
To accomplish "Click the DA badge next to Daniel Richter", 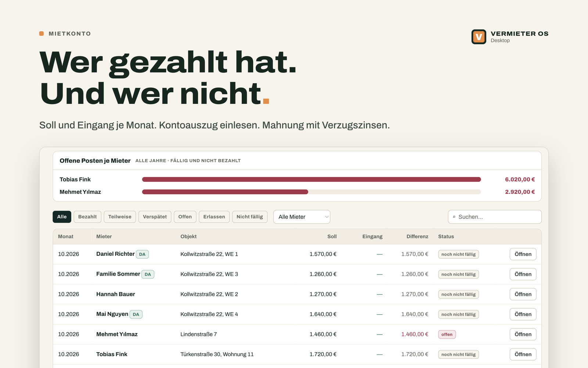I will tap(142, 254).
